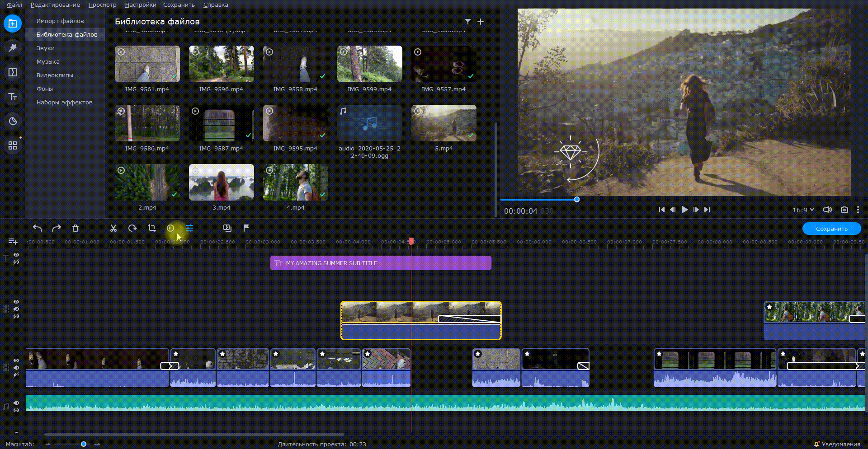Delete selected clip with trash icon
Viewport: 868px width, 449px height.
(75, 229)
